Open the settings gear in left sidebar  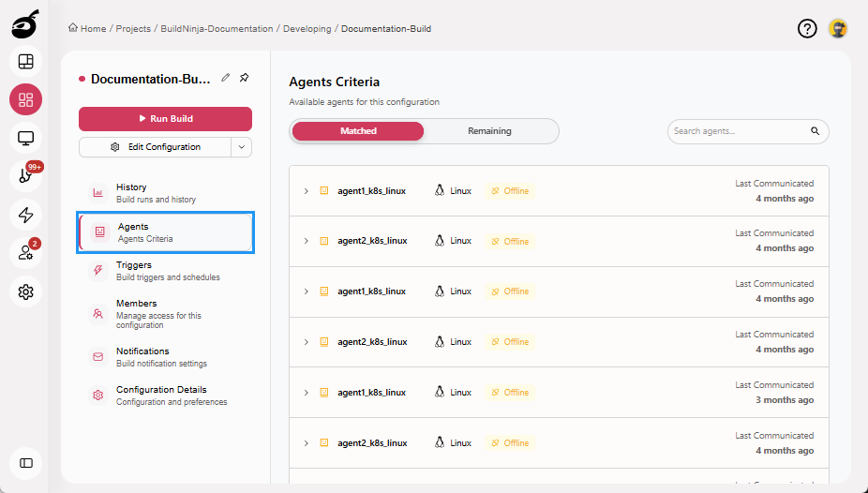tap(25, 291)
